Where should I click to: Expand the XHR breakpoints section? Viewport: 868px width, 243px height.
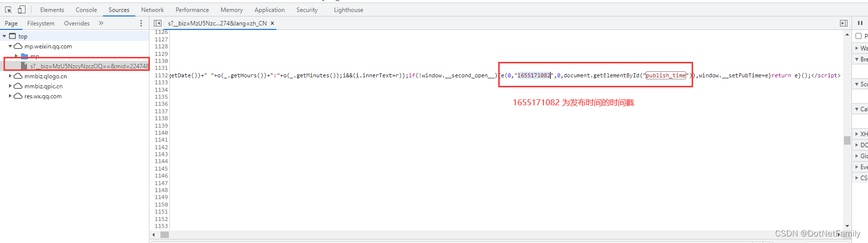point(857,134)
